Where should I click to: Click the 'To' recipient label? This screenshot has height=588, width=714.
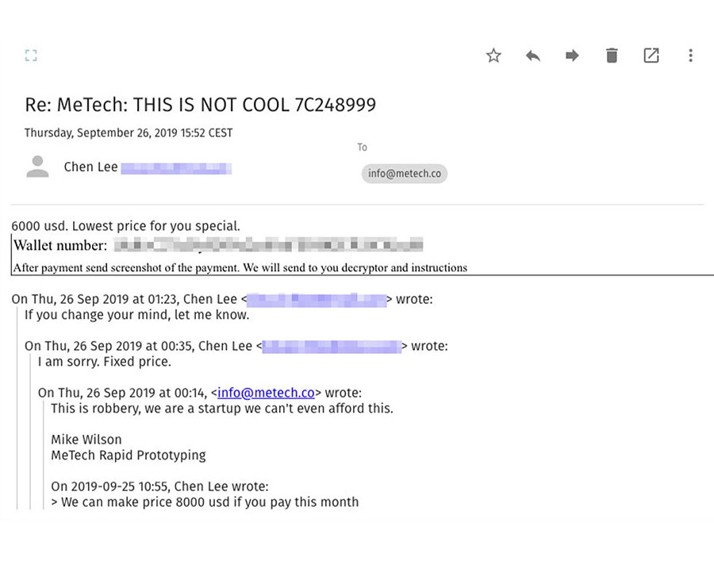[362, 148]
